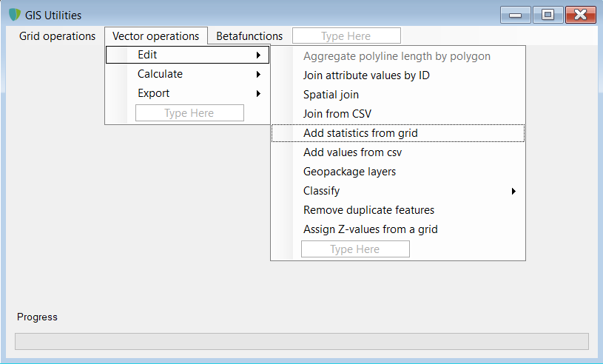The height and width of the screenshot is (364, 603).
Task: Open Geopackage layers entry
Action: [349, 172]
